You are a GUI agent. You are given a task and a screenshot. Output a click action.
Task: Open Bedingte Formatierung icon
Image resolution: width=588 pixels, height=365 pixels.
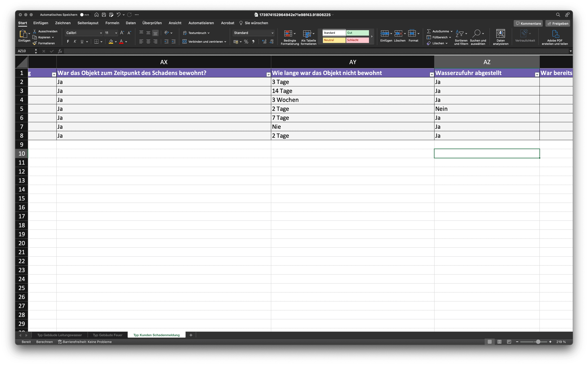click(288, 34)
